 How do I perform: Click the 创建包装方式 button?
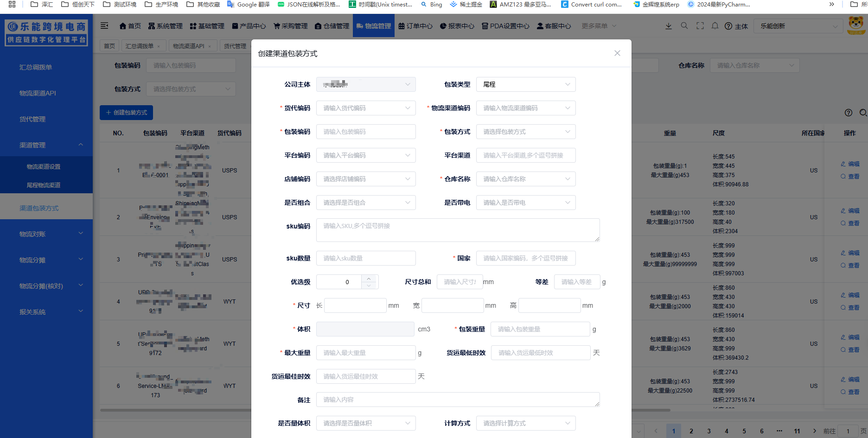click(126, 113)
